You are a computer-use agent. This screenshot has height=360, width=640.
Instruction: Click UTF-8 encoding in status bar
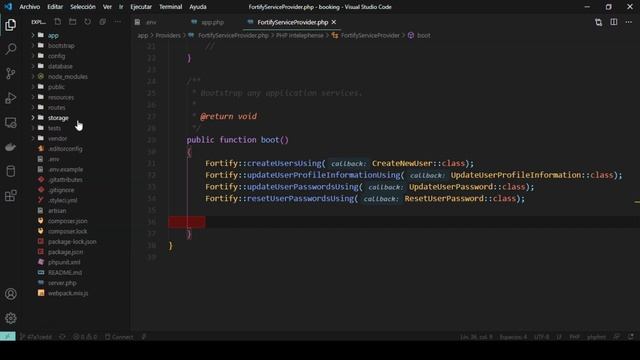[542, 337]
